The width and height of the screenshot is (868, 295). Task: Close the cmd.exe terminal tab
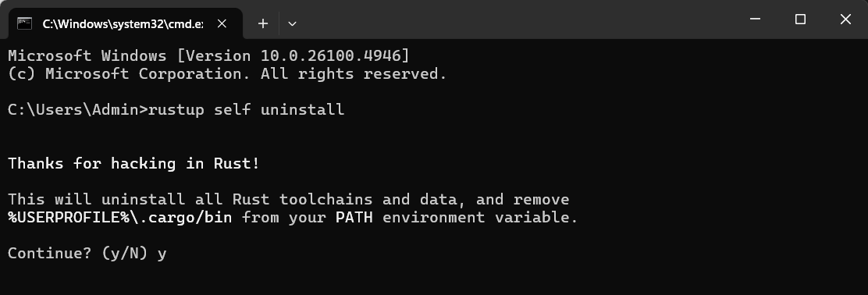[x=222, y=23]
